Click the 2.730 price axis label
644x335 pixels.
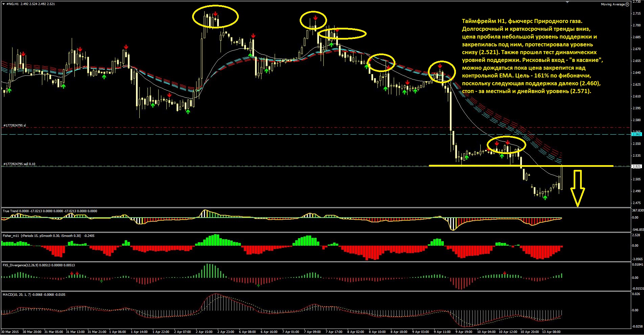tap(637, 2)
